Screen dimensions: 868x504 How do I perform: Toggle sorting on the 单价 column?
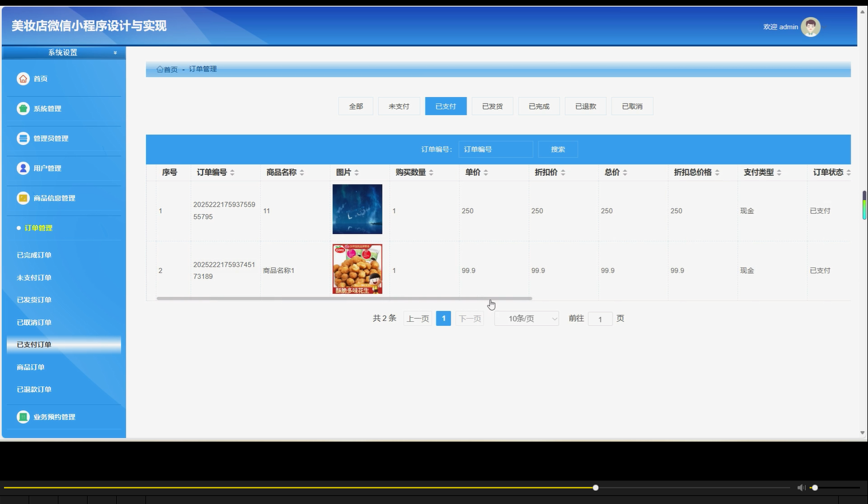tap(485, 172)
